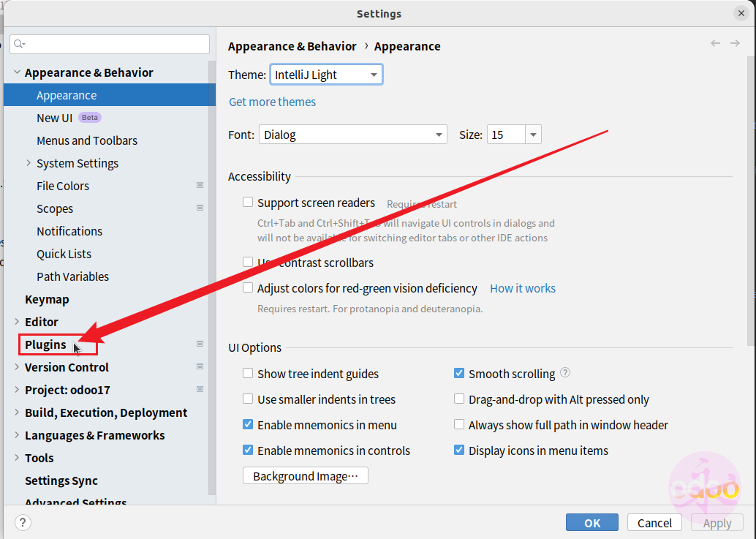Click the settings tree vertical scrollbar
Image resolution: width=756 pixels, height=539 pixels.
(x=212, y=278)
